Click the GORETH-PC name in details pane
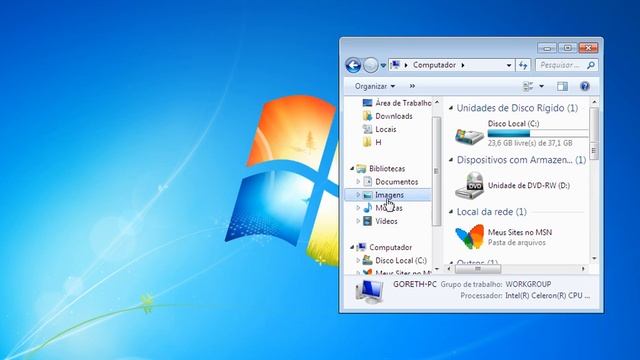The height and width of the screenshot is (360, 640). (x=415, y=284)
